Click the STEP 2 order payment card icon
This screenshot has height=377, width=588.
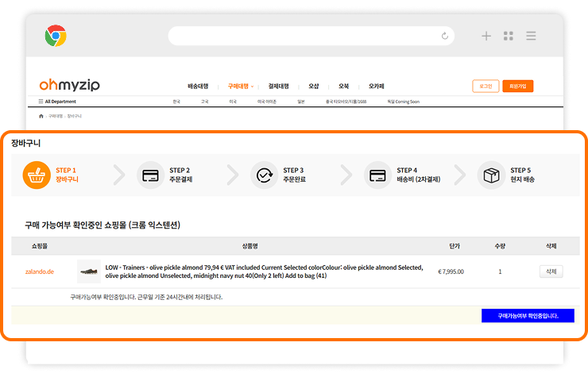151,175
